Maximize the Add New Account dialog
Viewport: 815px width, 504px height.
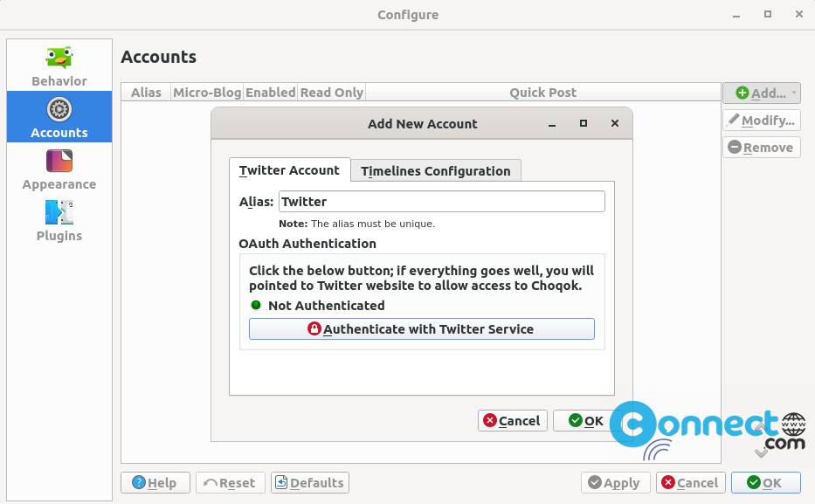point(584,123)
